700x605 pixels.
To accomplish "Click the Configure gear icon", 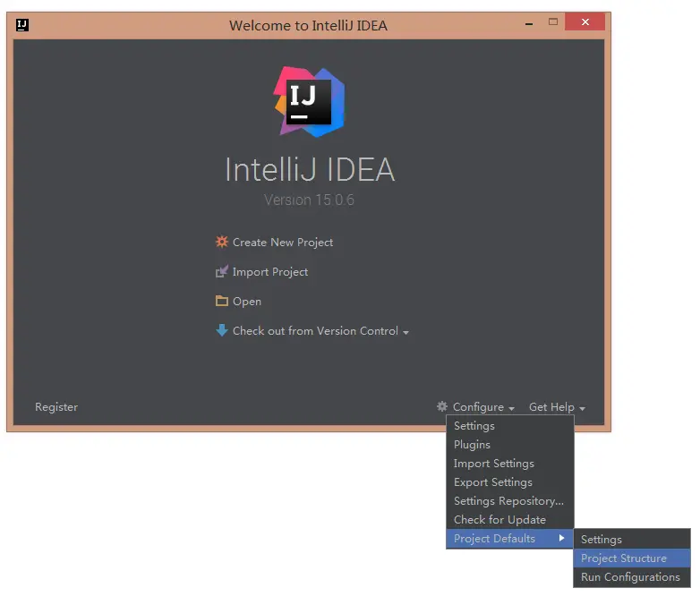I will [x=442, y=406].
